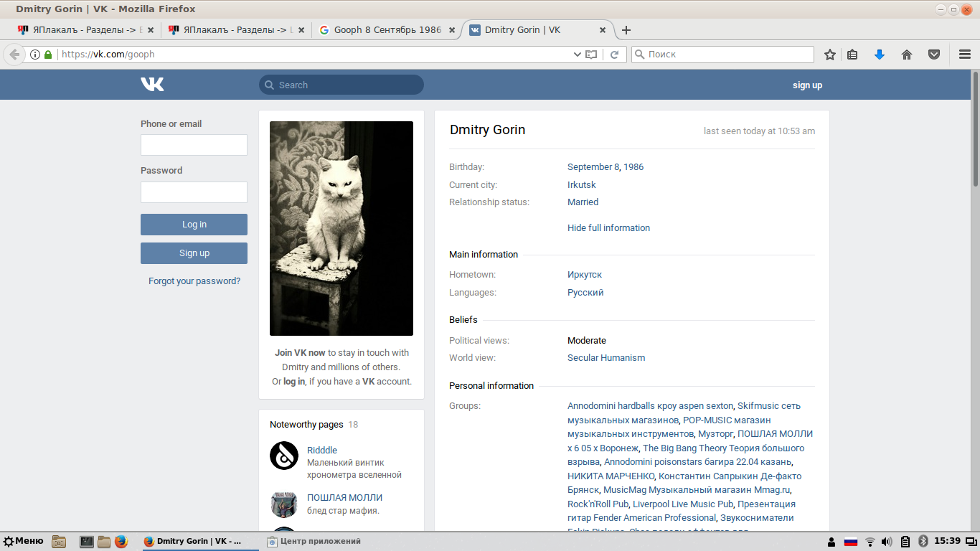Click the Join VK now link
The height and width of the screenshot is (551, 980).
click(300, 353)
